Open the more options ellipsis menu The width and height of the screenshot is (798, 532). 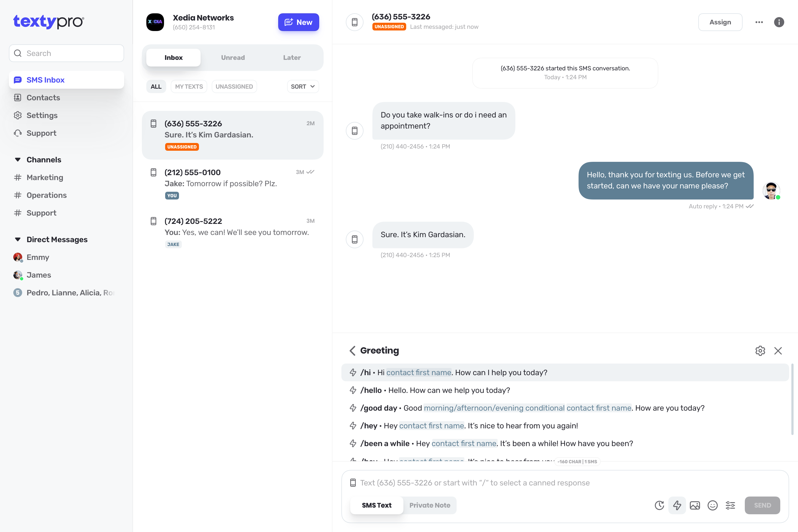click(x=759, y=22)
